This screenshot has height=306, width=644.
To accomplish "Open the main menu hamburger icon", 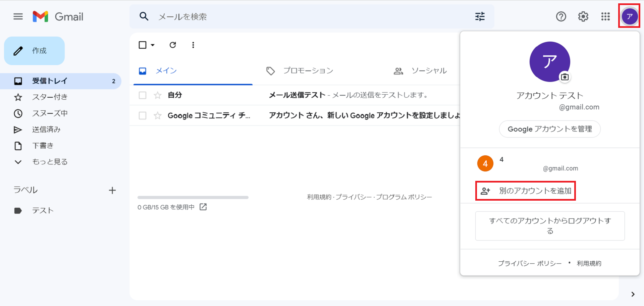I will 18,16.
